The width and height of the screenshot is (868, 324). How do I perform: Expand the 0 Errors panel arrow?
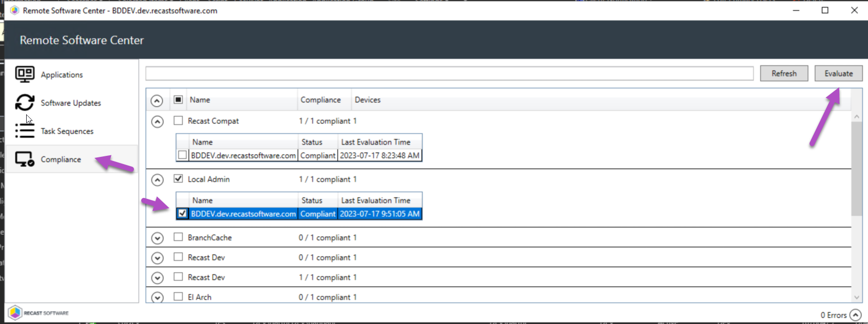[856, 315]
